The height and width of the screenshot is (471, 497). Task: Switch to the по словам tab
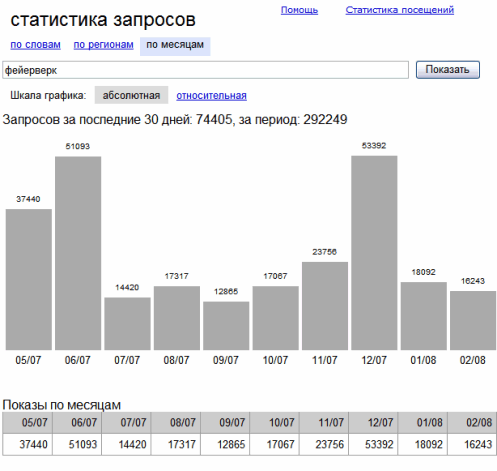pyautogui.click(x=35, y=45)
